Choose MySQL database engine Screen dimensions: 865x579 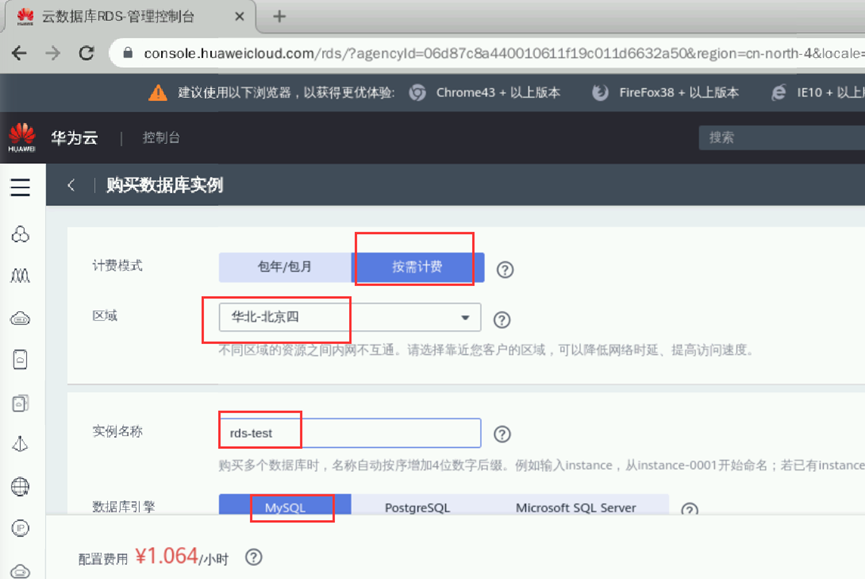coord(285,507)
